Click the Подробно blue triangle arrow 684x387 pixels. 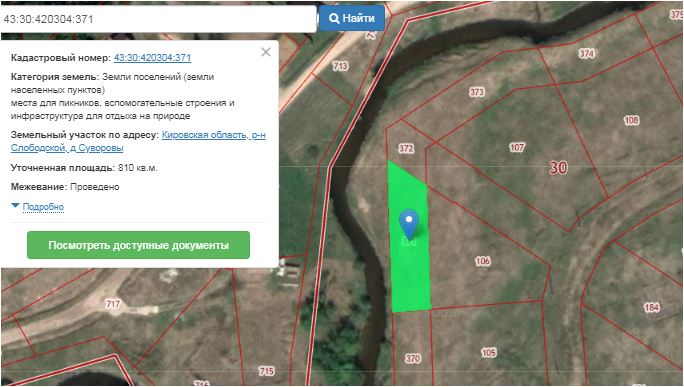(x=15, y=205)
